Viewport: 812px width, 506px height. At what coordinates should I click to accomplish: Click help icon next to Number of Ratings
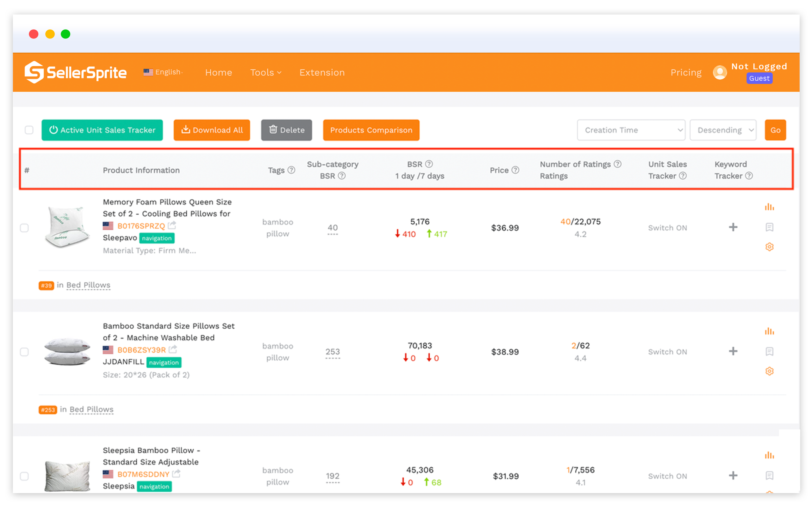pyautogui.click(x=618, y=164)
